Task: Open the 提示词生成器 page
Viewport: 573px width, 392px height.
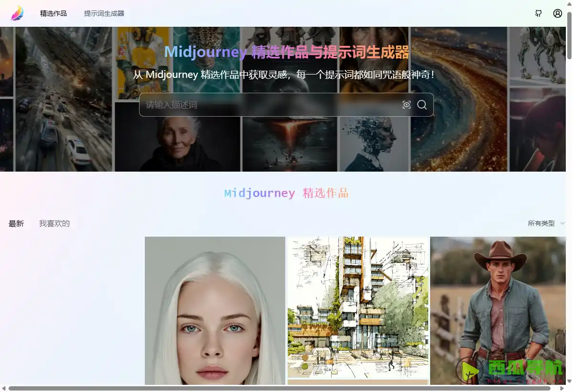Action: 104,13
